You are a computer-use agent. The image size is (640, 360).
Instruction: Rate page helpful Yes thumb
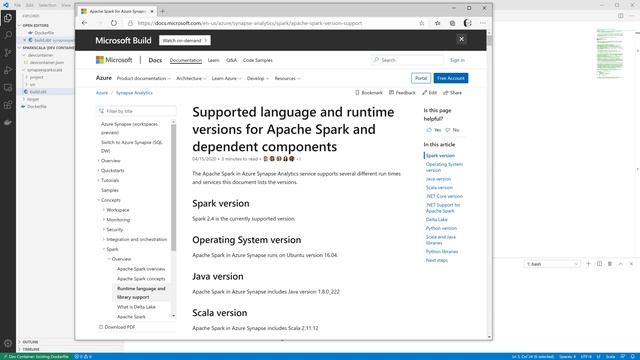coord(433,130)
